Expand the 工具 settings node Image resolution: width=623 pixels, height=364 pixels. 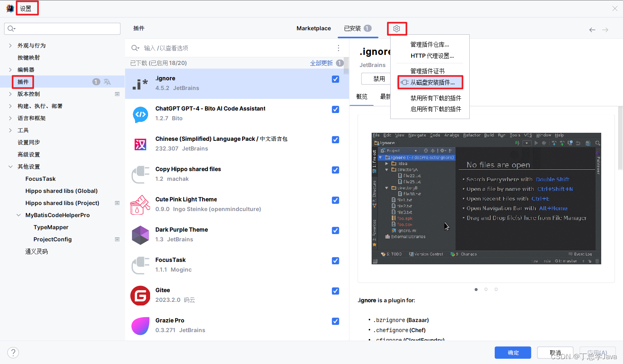pyautogui.click(x=10, y=130)
